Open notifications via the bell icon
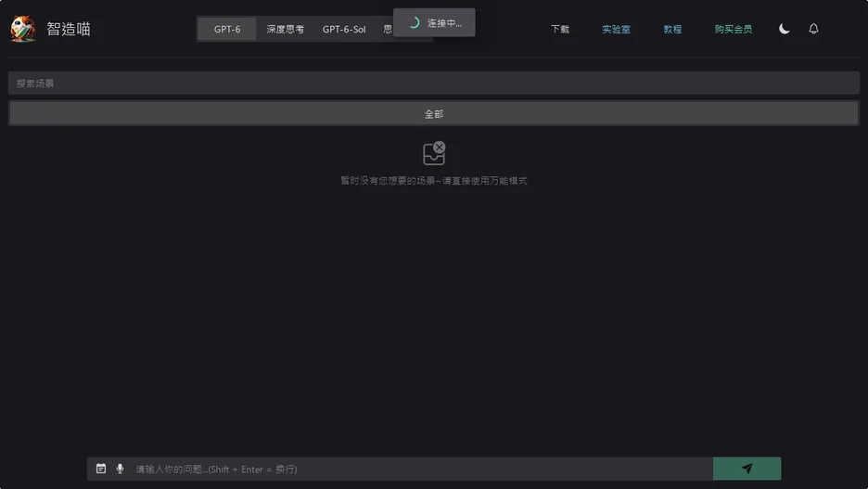 click(x=813, y=29)
